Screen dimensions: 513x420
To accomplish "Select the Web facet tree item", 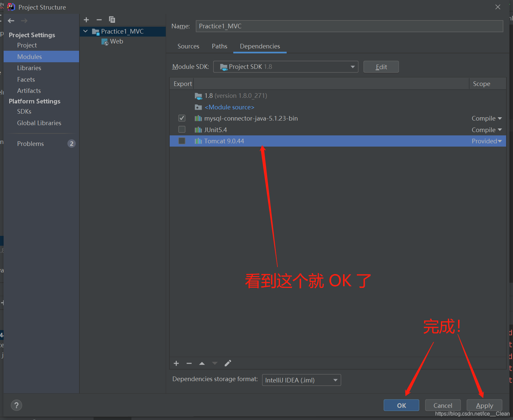I will tap(116, 42).
